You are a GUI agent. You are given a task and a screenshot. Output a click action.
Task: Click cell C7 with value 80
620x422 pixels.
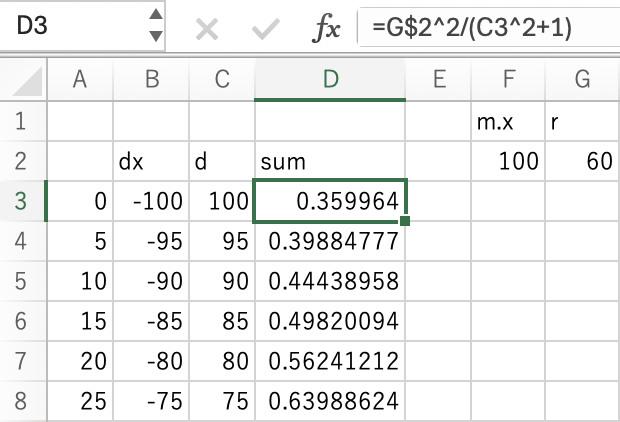click(x=222, y=361)
